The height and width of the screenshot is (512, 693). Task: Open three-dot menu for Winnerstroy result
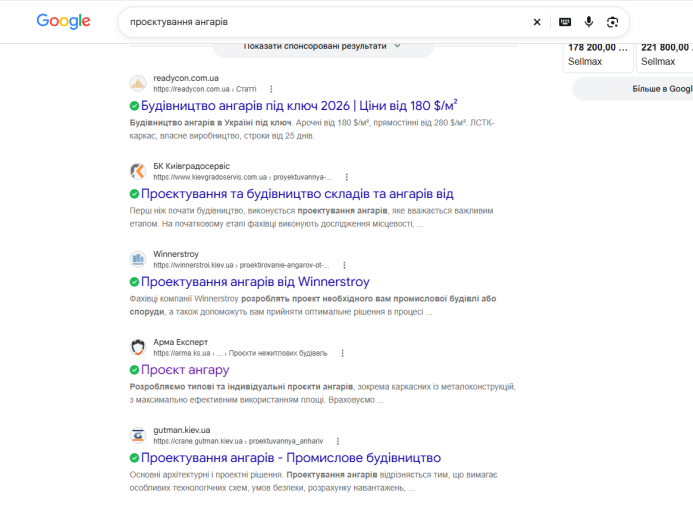(344, 265)
